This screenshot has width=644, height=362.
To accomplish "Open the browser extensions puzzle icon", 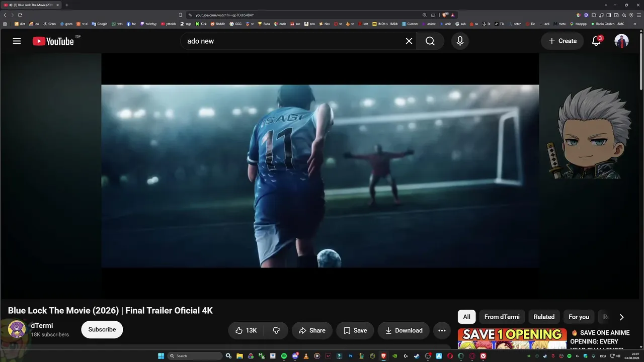I will (x=594, y=15).
